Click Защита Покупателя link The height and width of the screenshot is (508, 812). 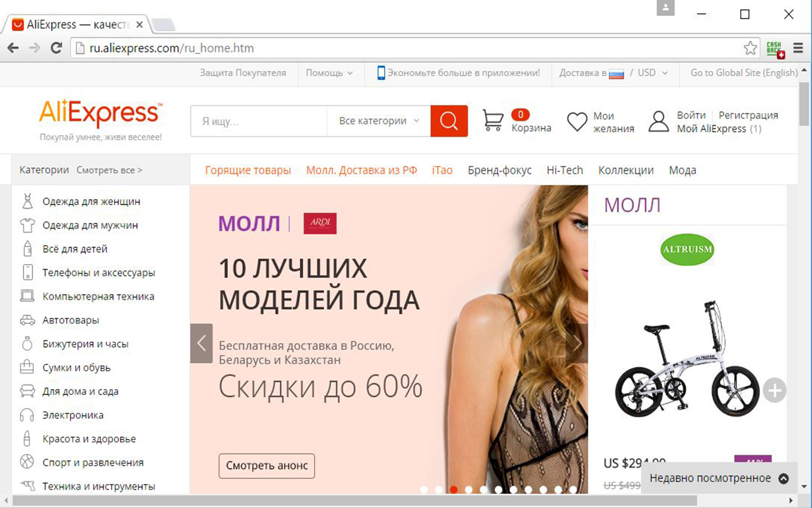click(x=243, y=73)
